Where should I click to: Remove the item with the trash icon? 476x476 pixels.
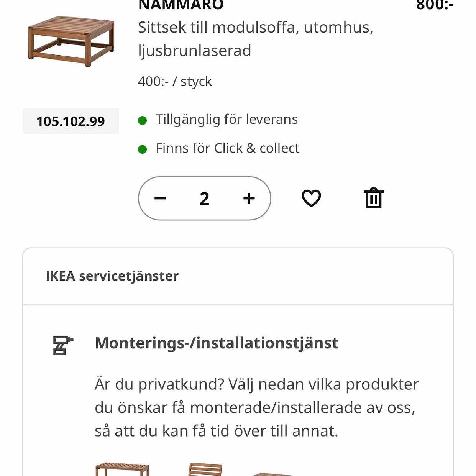click(x=373, y=198)
